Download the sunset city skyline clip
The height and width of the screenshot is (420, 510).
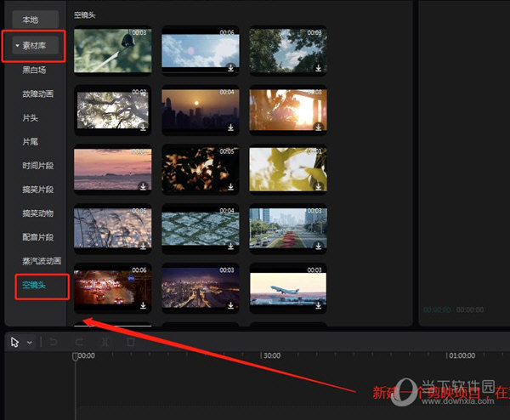click(230, 128)
